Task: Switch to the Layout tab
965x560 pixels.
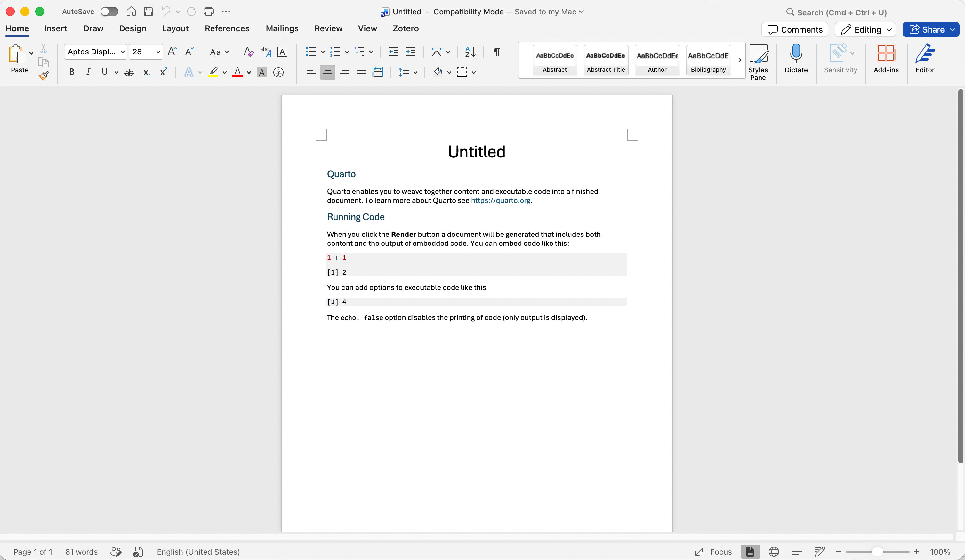Action: [175, 28]
